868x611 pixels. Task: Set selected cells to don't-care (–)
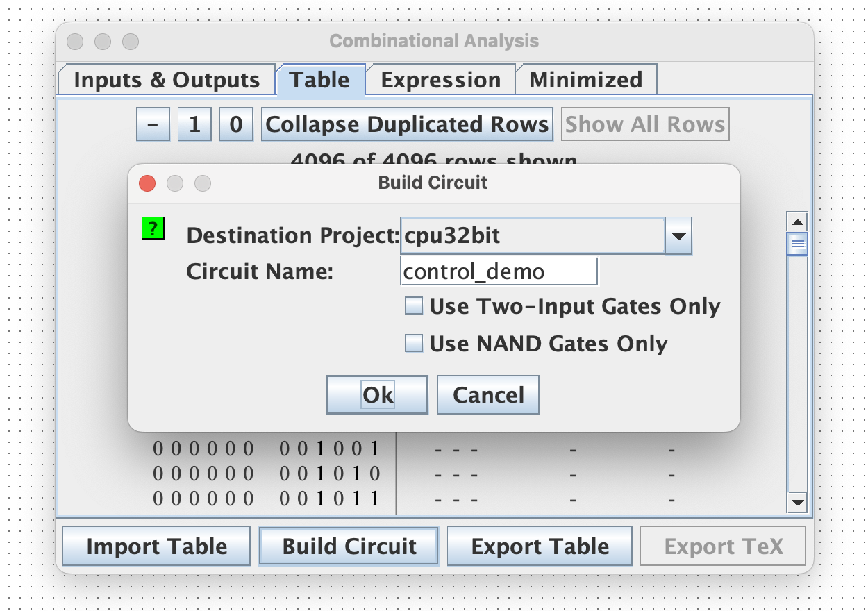click(x=153, y=124)
